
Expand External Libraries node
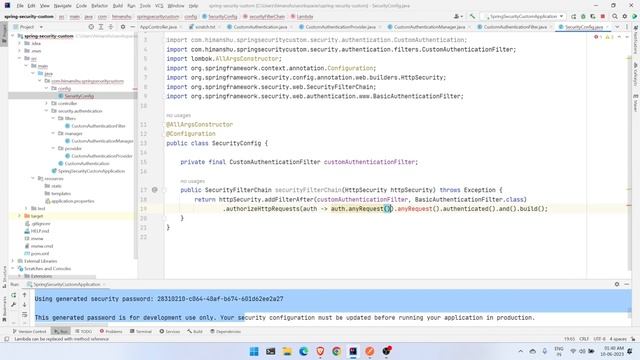tap(13, 261)
